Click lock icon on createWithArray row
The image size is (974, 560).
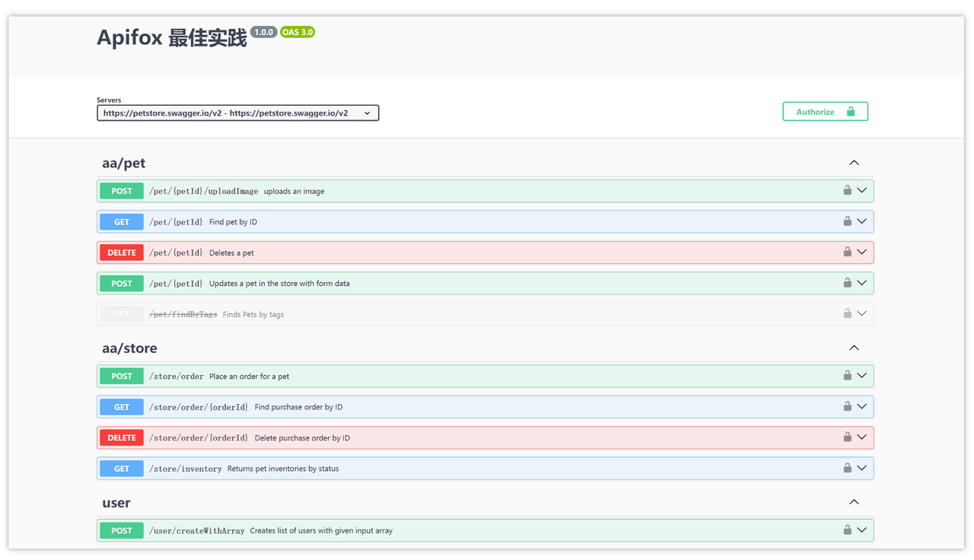pos(847,530)
